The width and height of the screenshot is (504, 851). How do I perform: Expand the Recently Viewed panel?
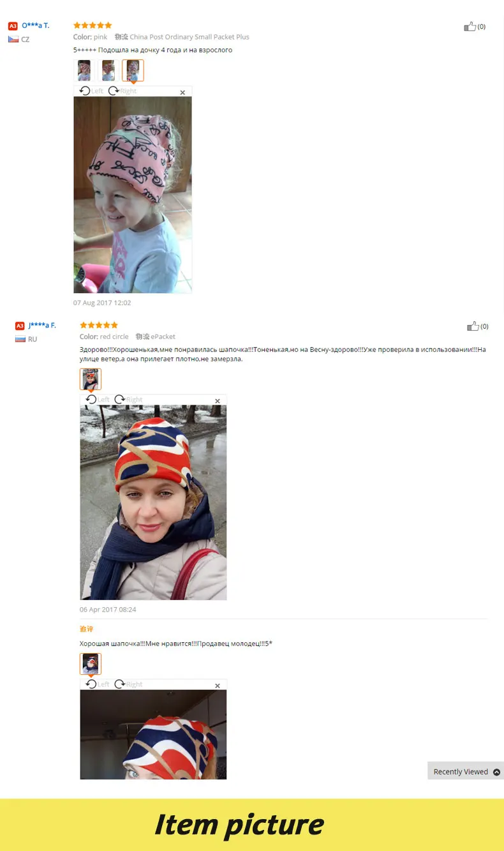coord(466,771)
